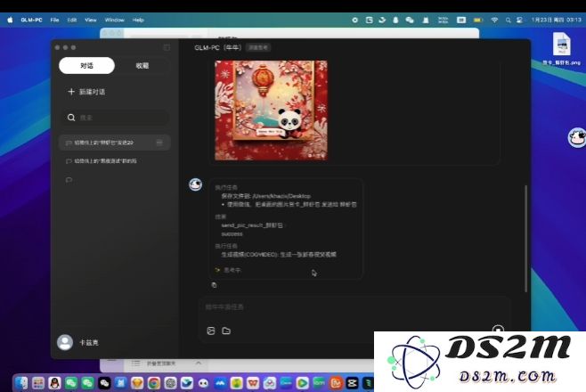Collapse the chevron in the background window

coord(199,363)
